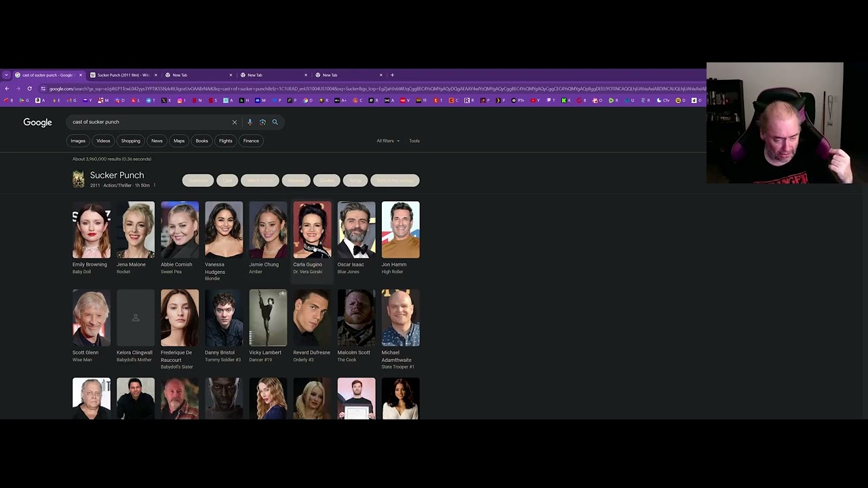Image resolution: width=868 pixels, height=488 pixels.
Task: Open Kelora Clingwall's placeholder photo
Action: (x=136, y=318)
